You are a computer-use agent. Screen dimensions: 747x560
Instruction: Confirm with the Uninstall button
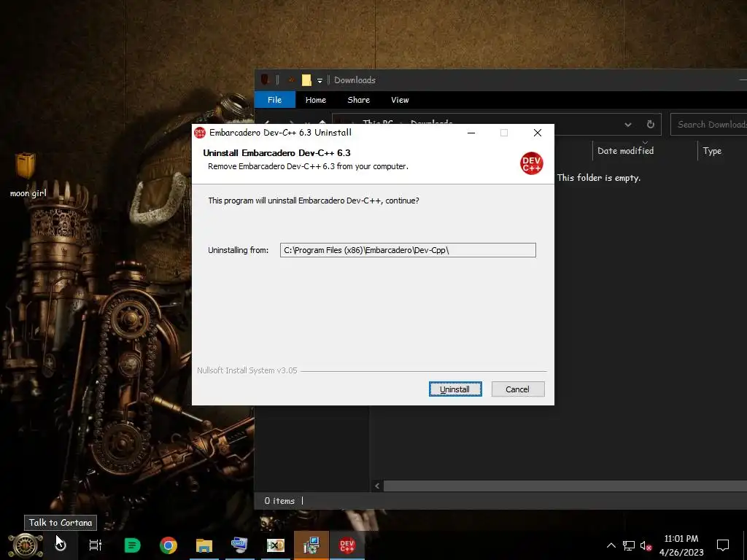(x=455, y=389)
